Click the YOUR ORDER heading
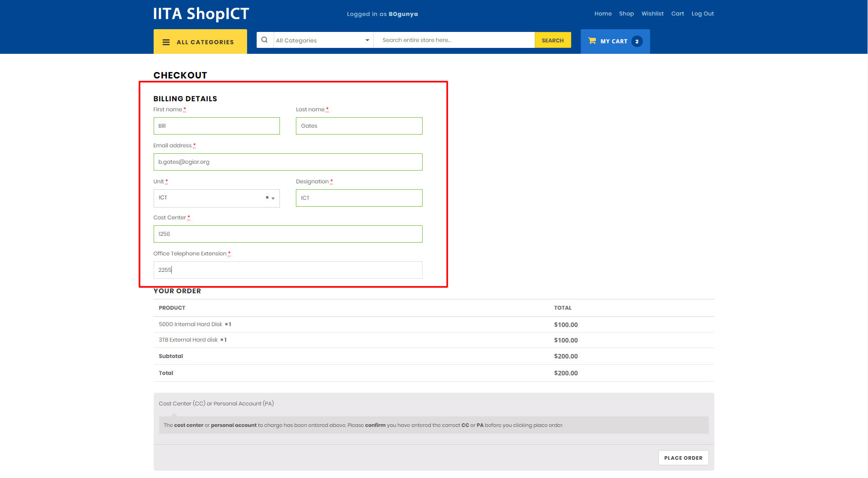This screenshot has width=868, height=478. [177, 291]
